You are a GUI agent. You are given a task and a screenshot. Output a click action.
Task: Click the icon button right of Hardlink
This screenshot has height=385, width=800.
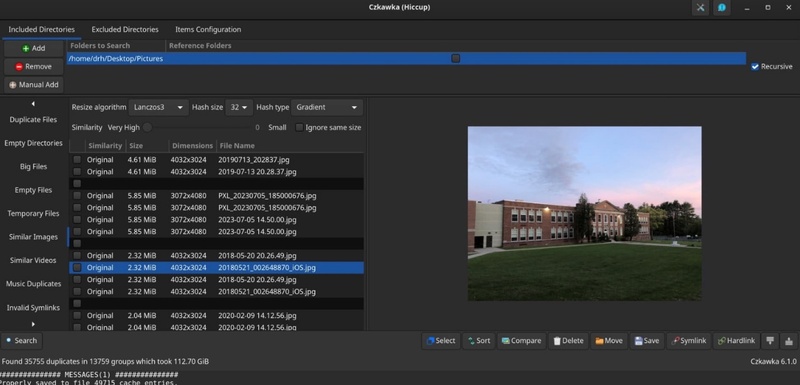click(x=770, y=341)
